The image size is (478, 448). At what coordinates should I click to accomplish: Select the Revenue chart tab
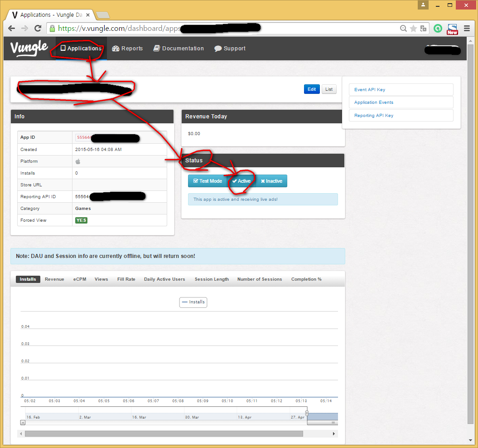[x=54, y=279]
